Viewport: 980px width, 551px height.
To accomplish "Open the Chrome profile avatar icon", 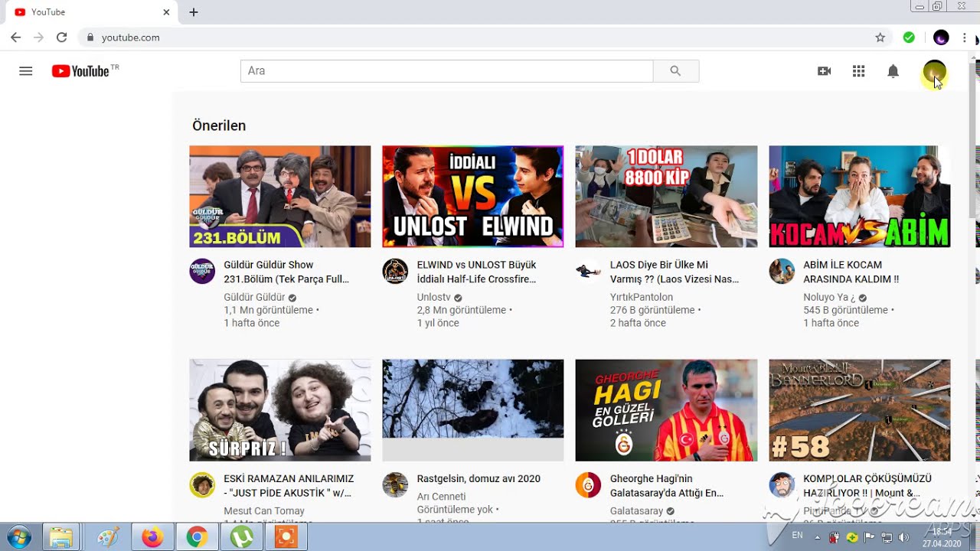I will point(941,37).
